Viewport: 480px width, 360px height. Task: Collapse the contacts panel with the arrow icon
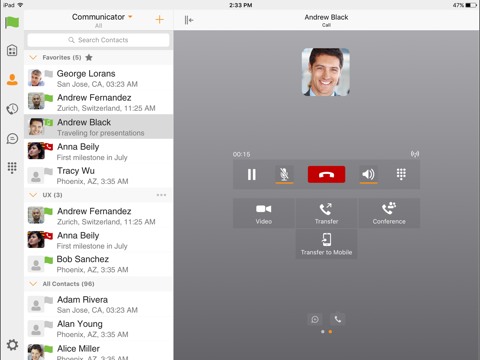pos(189,20)
